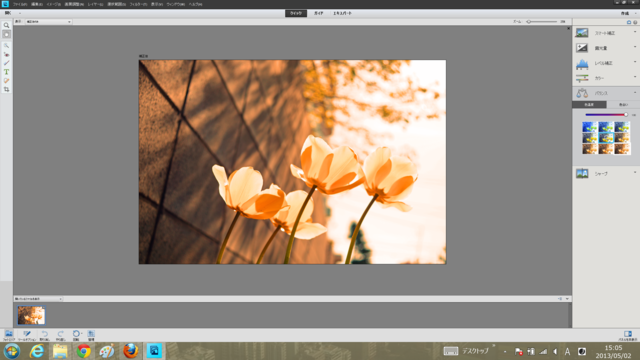Adjust the Zoom slider in top bar

pos(542,22)
